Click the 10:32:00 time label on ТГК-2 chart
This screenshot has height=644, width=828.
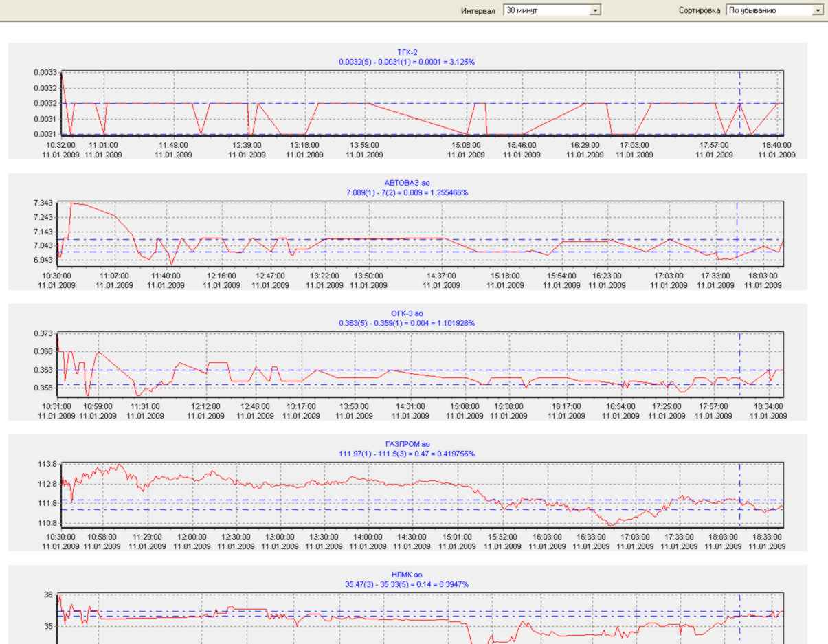tap(60, 145)
